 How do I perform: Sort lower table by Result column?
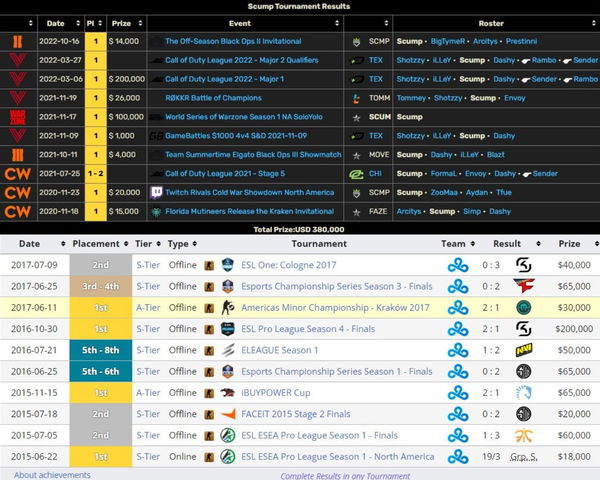click(538, 244)
